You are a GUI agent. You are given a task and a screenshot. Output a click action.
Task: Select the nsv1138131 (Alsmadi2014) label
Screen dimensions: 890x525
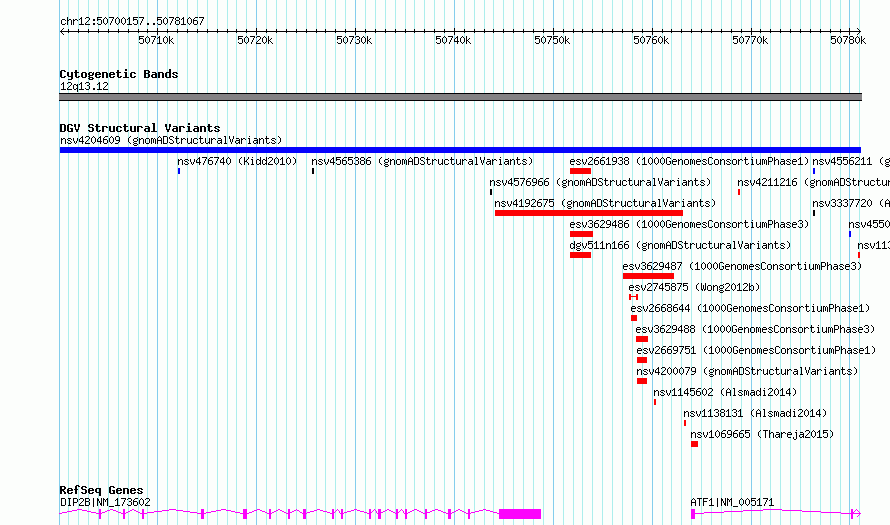point(755,413)
